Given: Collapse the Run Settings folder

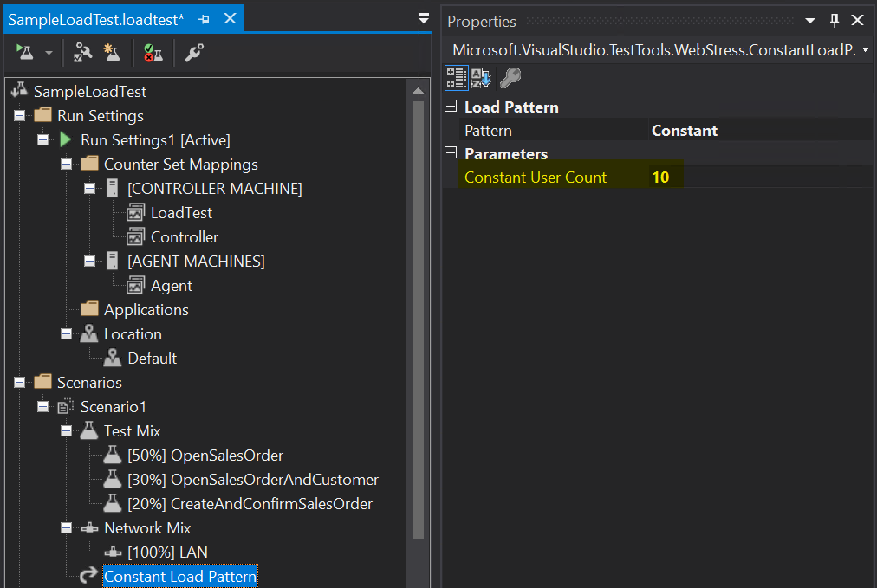Looking at the screenshot, I should (x=20, y=116).
